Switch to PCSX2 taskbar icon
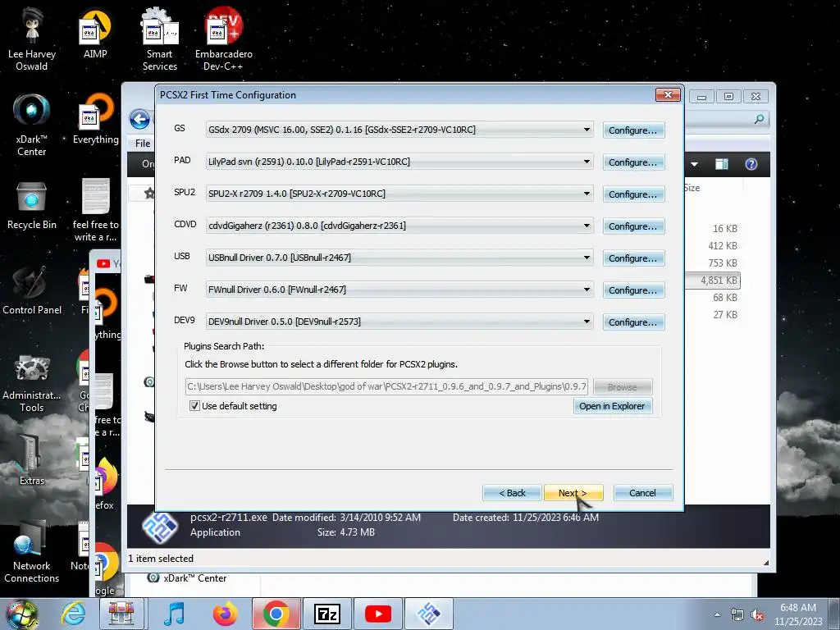Screen dimensions: 840x630 (x=428, y=614)
